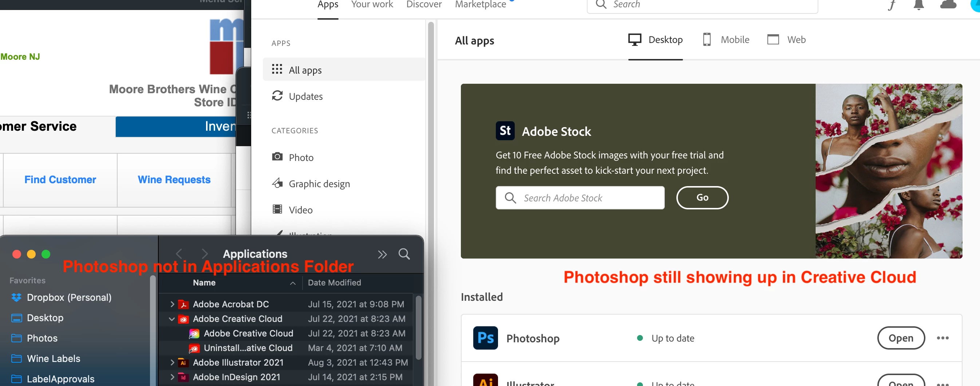Click the cloud sync status icon
This screenshot has width=980, height=386.
(948, 5)
